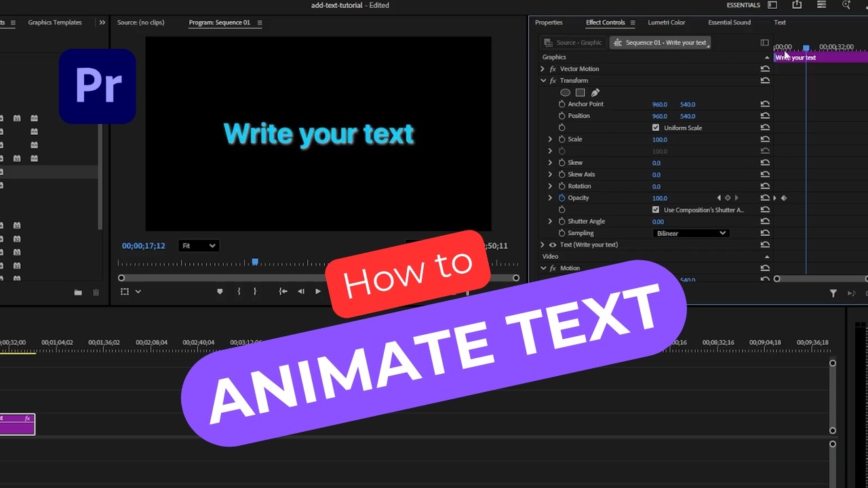Reset the Scale parameter

tap(765, 140)
